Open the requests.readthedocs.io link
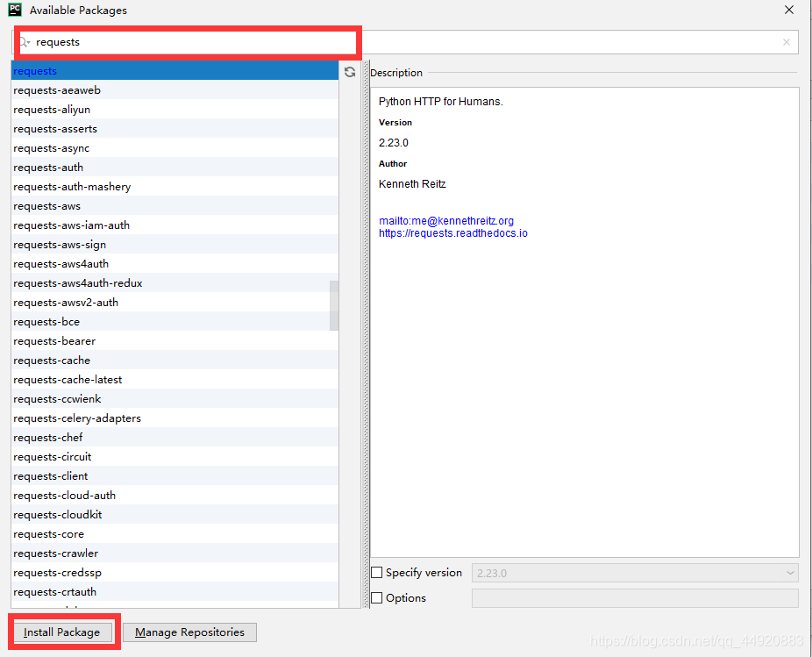The height and width of the screenshot is (657, 812). 453,233
